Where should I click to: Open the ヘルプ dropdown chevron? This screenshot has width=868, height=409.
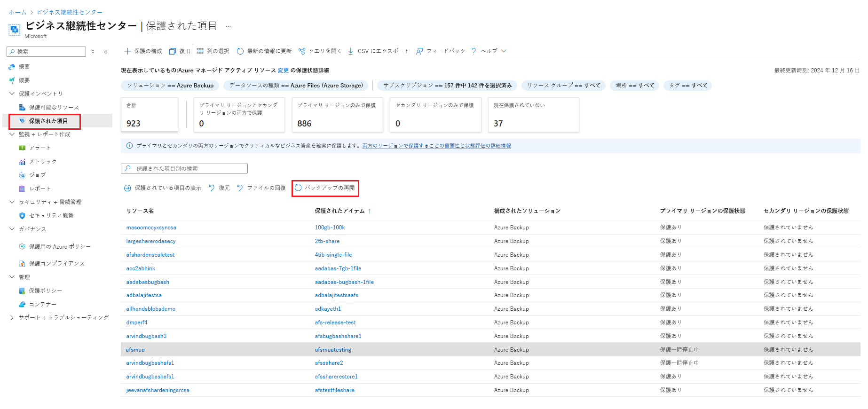coord(504,51)
